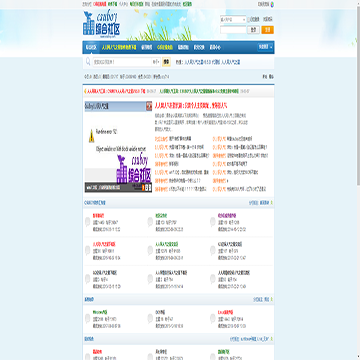
Task: Focus the forum search text box
Action: [x=122, y=62]
